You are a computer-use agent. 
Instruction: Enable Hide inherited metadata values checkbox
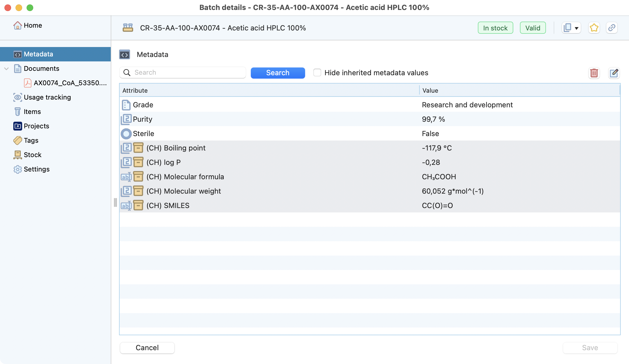pyautogui.click(x=317, y=73)
